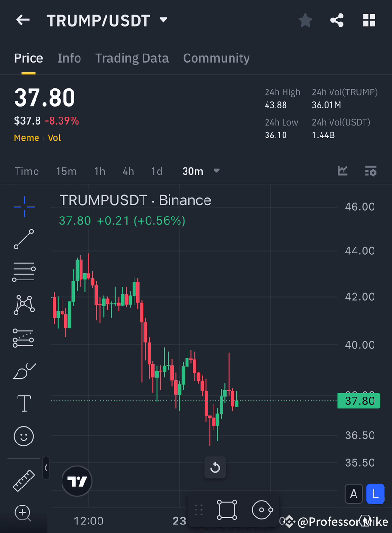
Task: Expand the 30m interval dropdown
Action: [216, 171]
